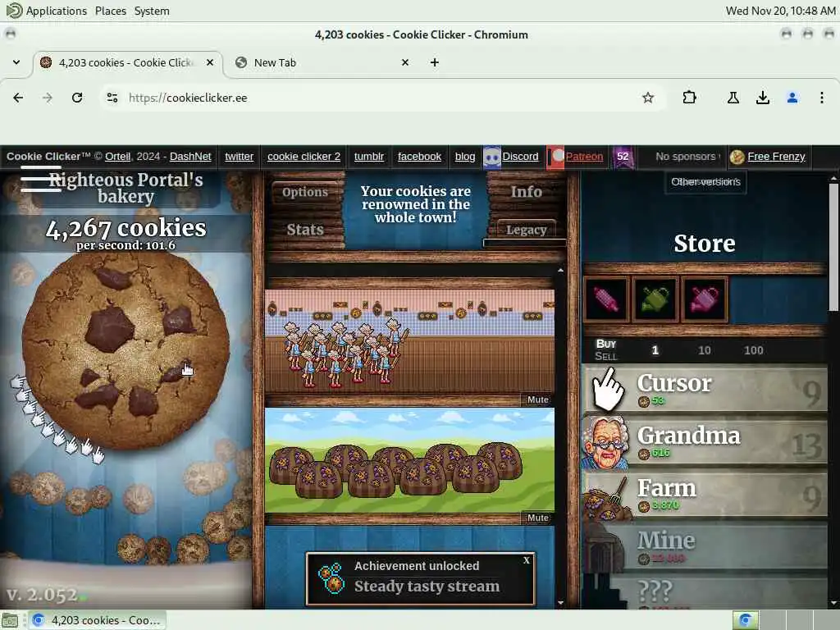
Task: Mute the farm building row
Action: pyautogui.click(x=537, y=518)
